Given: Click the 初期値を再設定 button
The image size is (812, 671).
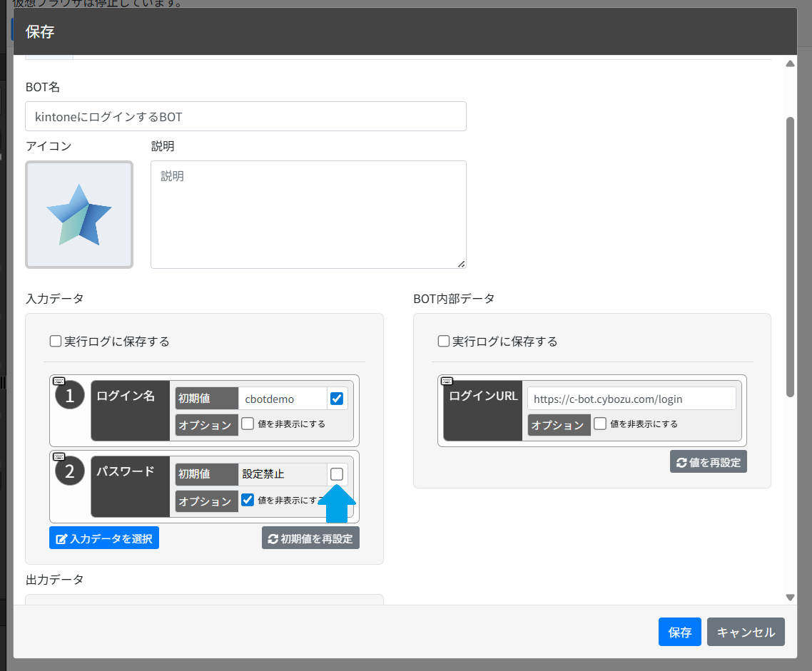Looking at the screenshot, I should pyautogui.click(x=310, y=538).
